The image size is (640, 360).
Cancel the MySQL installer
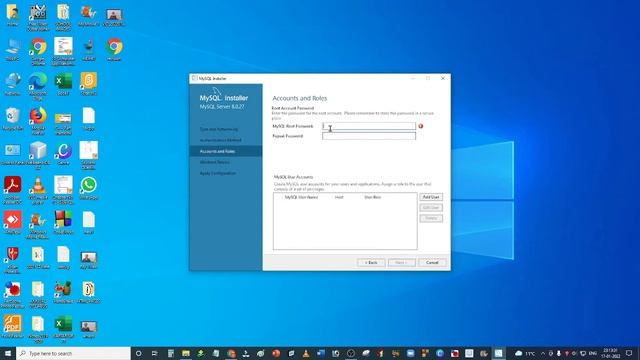tap(432, 262)
